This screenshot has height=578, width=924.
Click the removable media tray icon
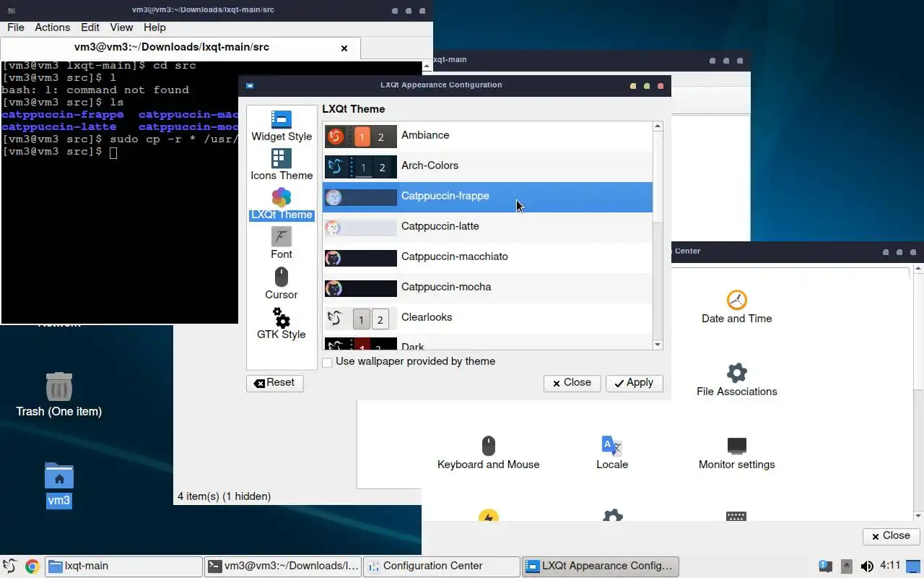click(x=846, y=566)
